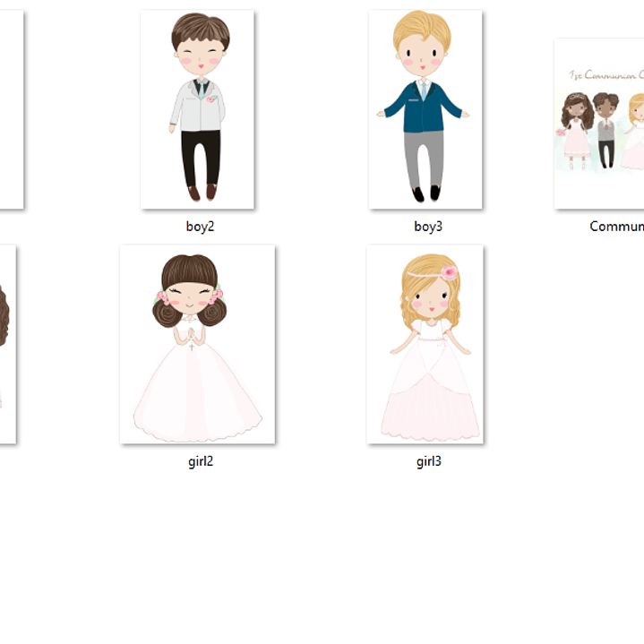Click the blonde girl's pink layered skirt
The height and width of the screenshot is (644, 644).
[430, 403]
